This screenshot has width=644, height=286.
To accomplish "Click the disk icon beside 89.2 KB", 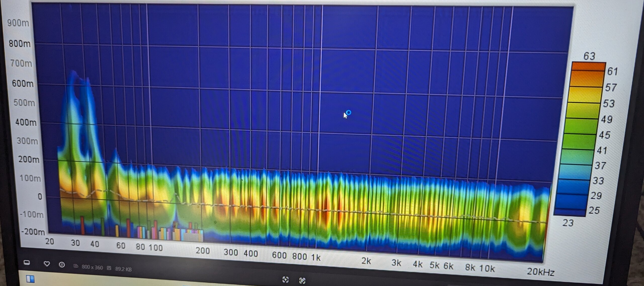I will coord(109,268).
